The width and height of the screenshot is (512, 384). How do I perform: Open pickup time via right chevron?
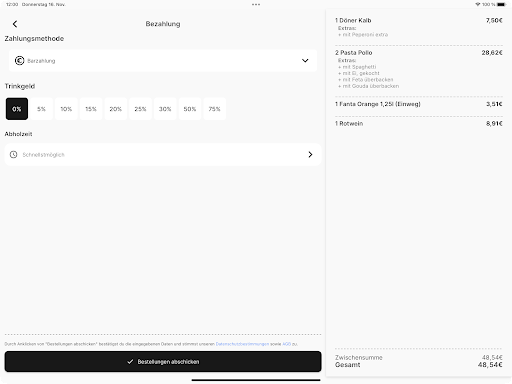click(x=310, y=155)
